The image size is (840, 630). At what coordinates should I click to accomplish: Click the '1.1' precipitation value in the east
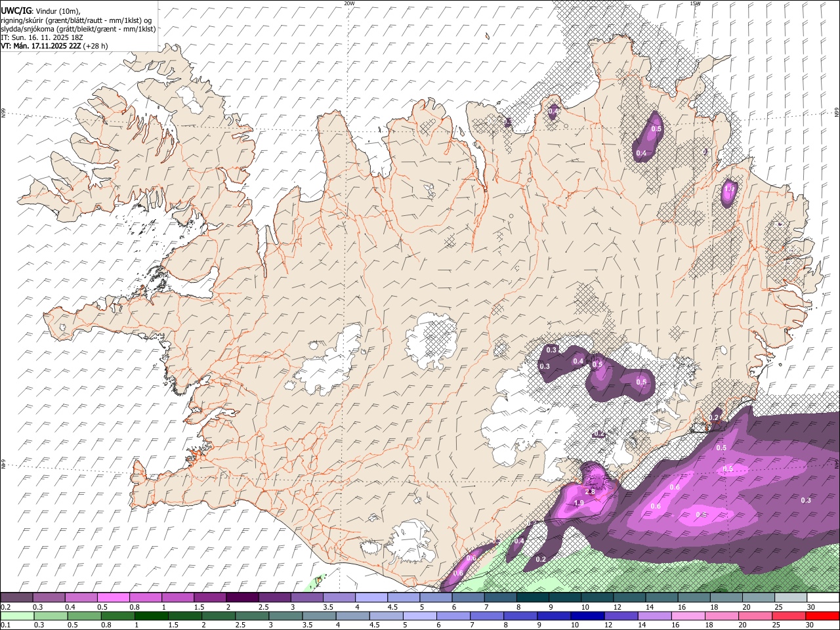pyautogui.click(x=729, y=189)
